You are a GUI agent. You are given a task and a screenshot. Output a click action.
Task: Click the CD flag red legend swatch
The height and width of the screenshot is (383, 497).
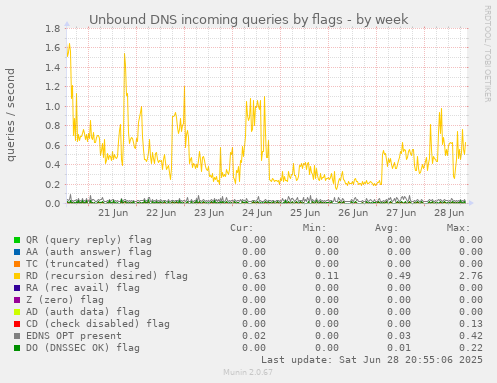(17, 324)
